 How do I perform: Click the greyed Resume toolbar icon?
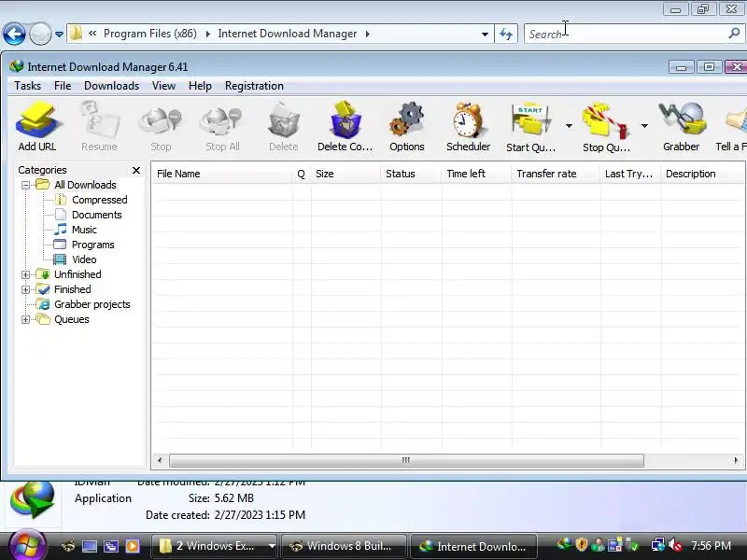click(x=99, y=126)
